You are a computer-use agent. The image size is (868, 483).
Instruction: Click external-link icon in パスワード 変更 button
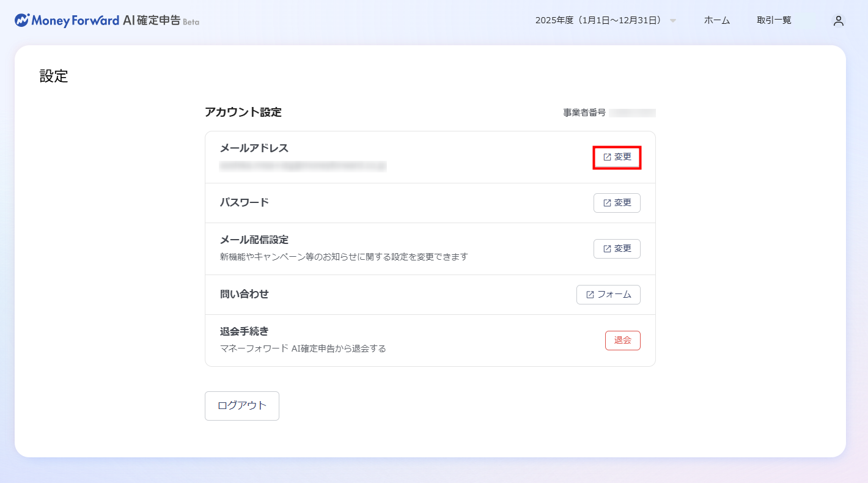tap(607, 203)
